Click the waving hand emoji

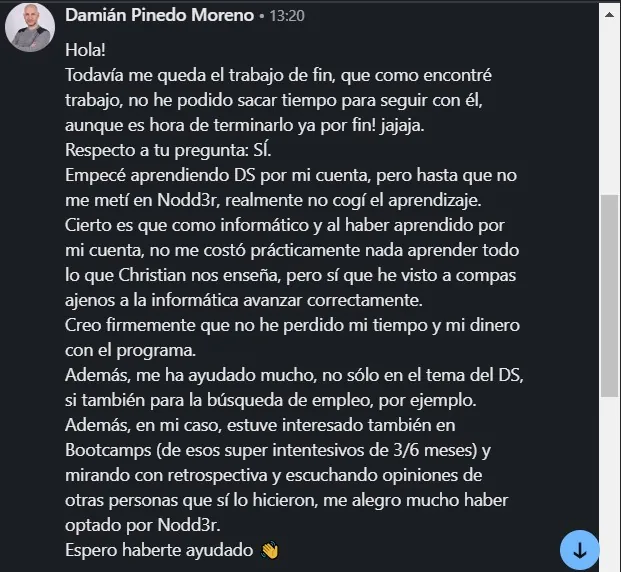click(270, 551)
